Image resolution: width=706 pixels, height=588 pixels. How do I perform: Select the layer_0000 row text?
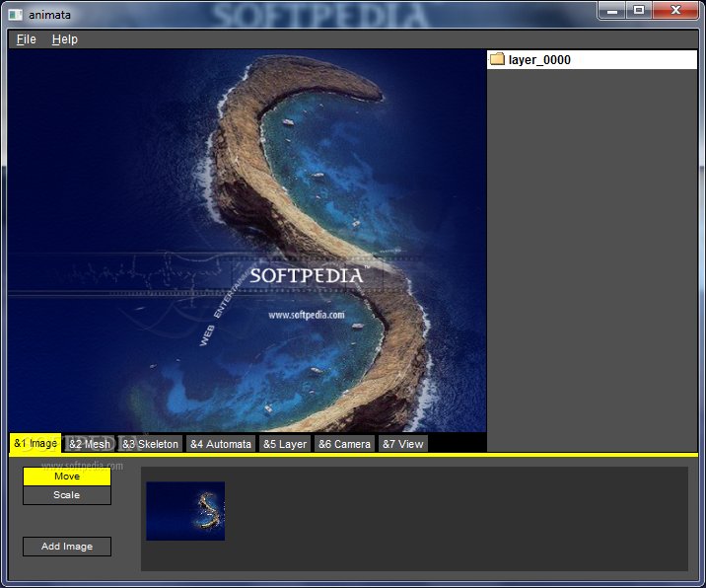click(x=539, y=60)
